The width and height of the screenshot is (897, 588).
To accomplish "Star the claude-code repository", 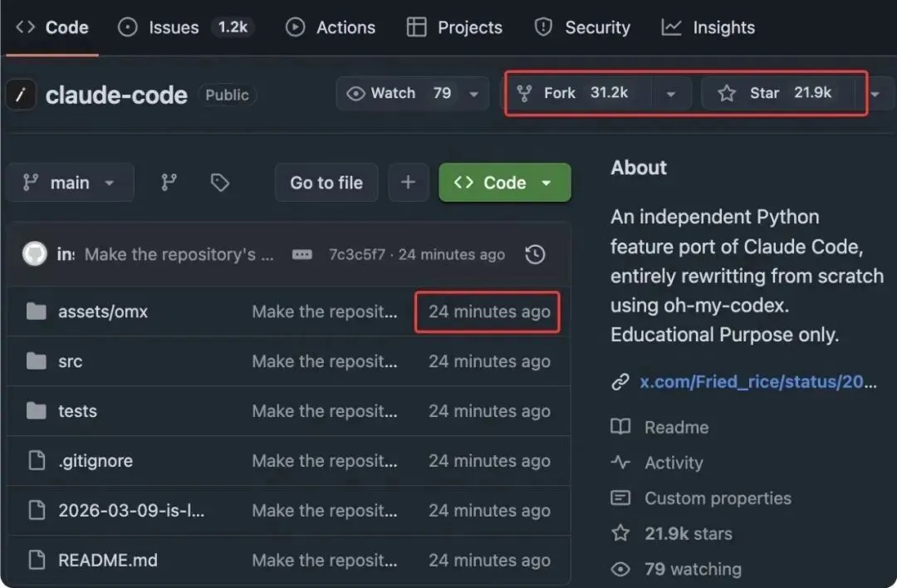I will pos(777,93).
